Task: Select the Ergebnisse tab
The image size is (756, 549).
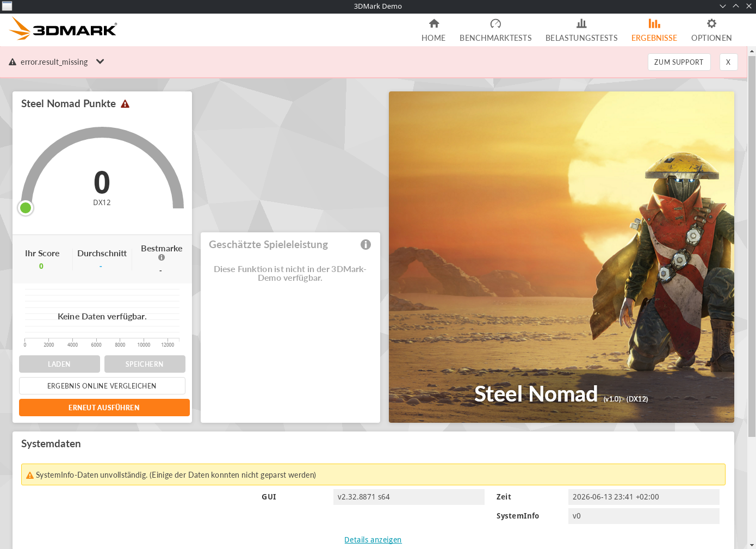Action: [x=654, y=30]
